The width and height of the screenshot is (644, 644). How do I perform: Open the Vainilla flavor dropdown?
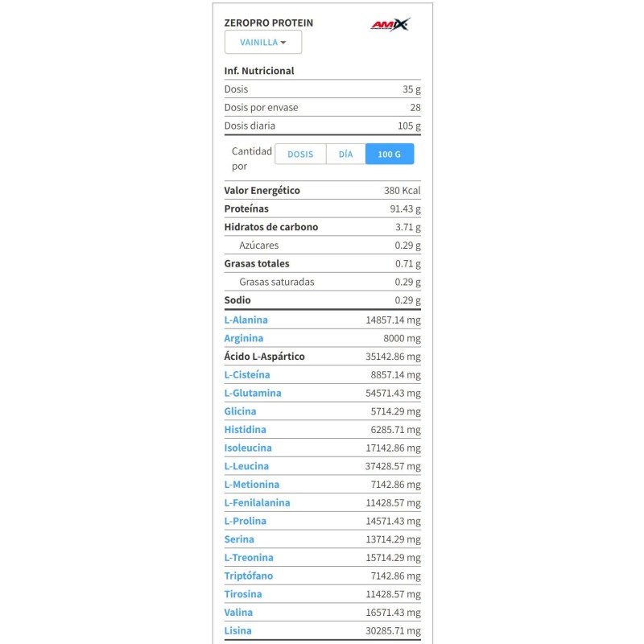(x=263, y=43)
